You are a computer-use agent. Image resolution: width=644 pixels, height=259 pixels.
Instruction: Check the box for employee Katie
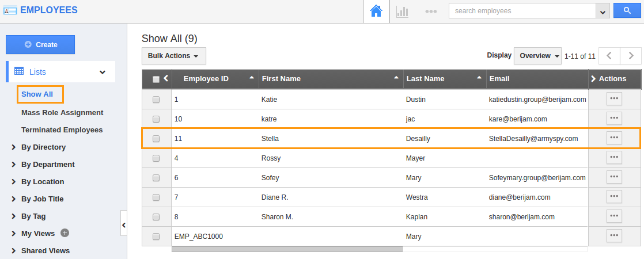point(156,100)
